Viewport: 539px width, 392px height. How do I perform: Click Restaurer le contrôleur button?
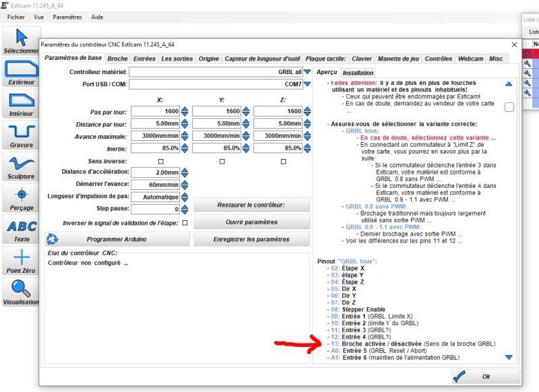pos(251,205)
